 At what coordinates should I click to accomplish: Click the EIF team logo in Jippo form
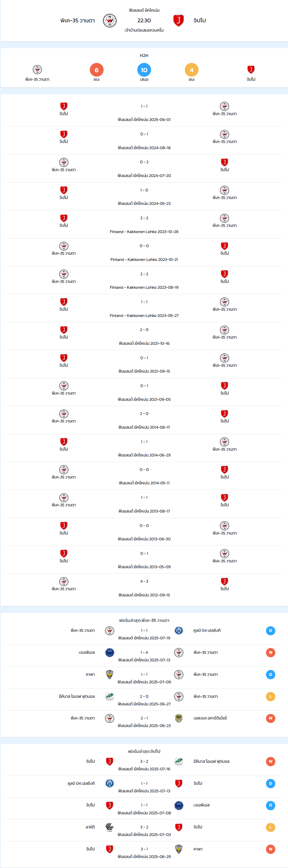point(179,761)
